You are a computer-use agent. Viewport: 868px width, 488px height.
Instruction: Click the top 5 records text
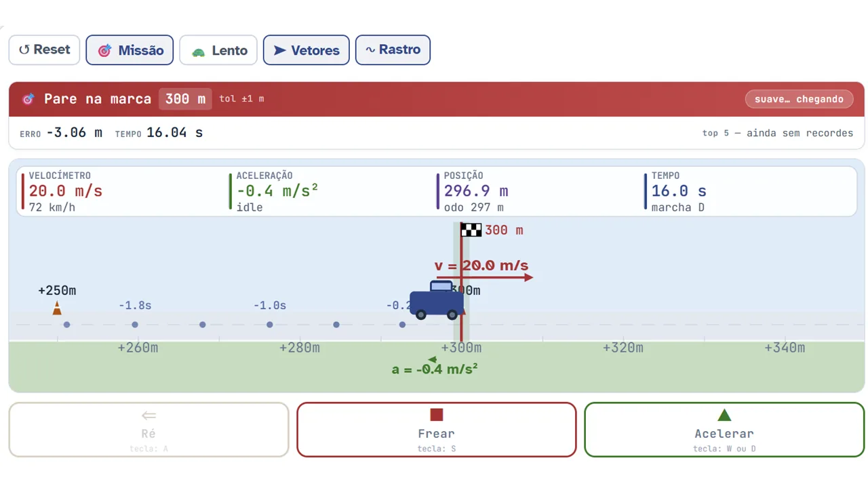(x=778, y=133)
